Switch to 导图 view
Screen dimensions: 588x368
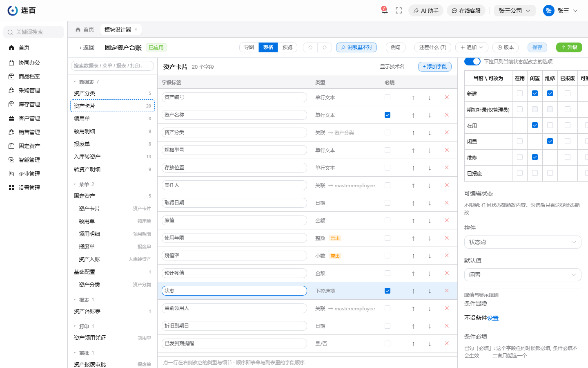[249, 47]
